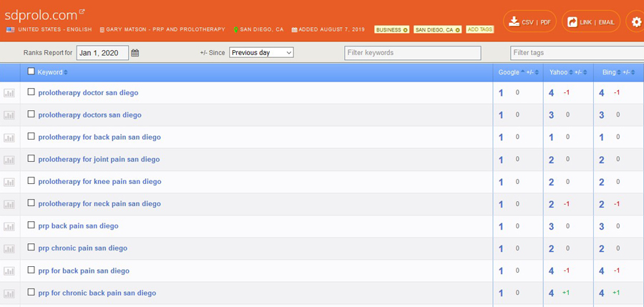This screenshot has width=644, height=307.
Task: Sort by the Yahoo column header
Action: point(558,72)
